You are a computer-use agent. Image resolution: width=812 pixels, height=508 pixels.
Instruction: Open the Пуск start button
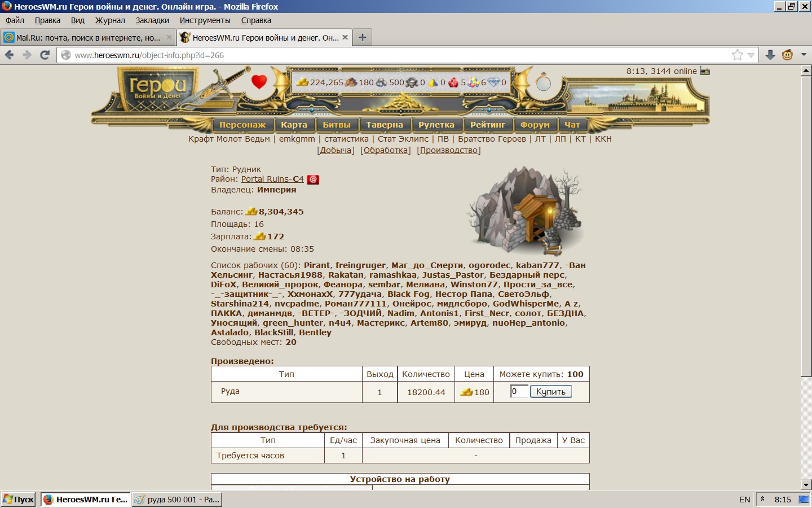click(19, 500)
